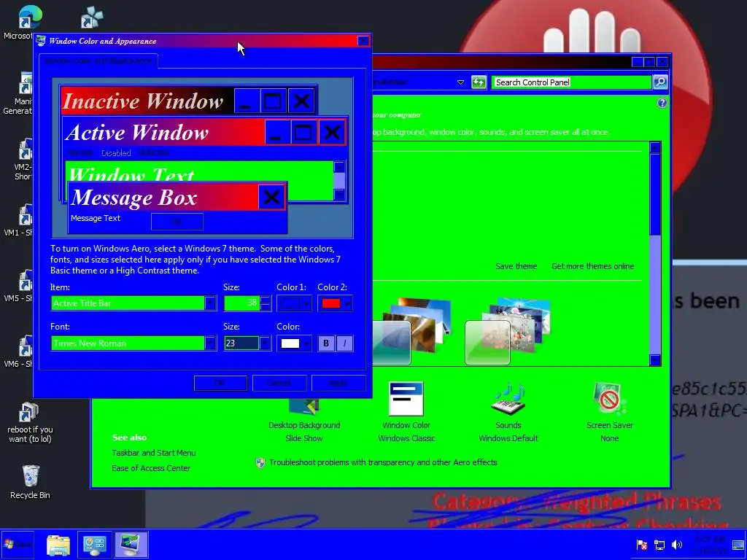Screen dimensions: 747x560
Task: Increase item size with the up spinner arrow
Action: 266,300
